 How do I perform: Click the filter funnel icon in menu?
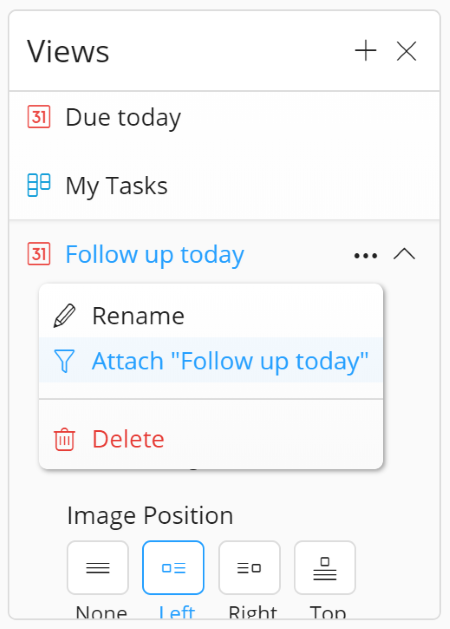coord(64,361)
